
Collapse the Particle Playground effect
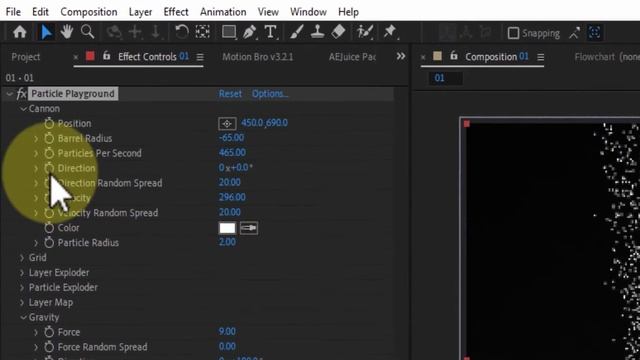(x=9, y=94)
